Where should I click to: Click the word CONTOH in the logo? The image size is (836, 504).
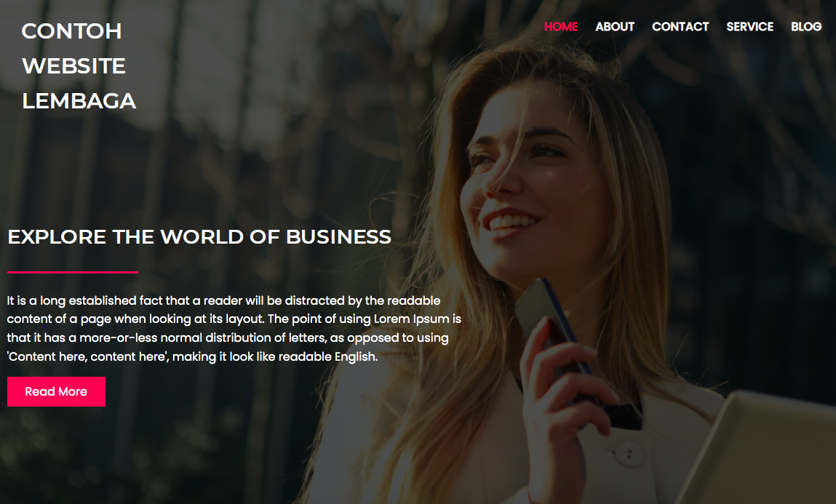(71, 31)
